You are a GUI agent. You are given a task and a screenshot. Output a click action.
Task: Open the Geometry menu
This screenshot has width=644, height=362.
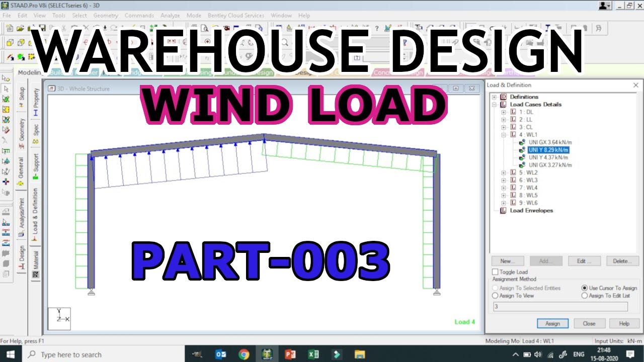106,16
